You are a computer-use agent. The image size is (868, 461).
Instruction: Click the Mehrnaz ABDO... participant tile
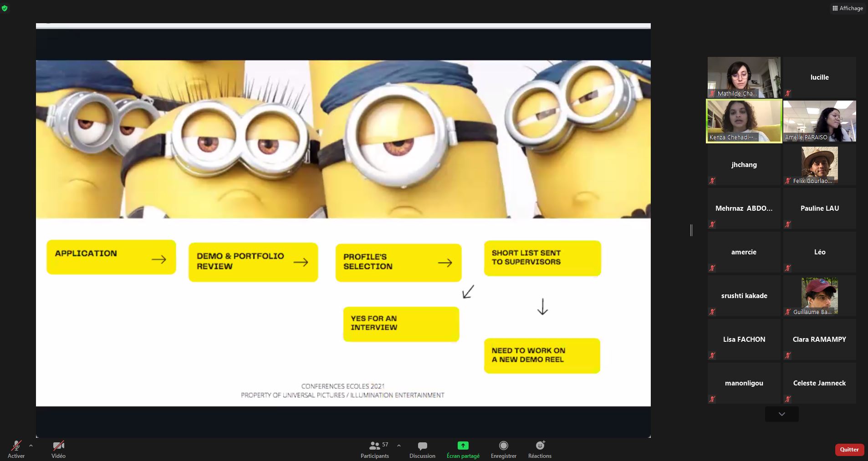[x=744, y=208]
